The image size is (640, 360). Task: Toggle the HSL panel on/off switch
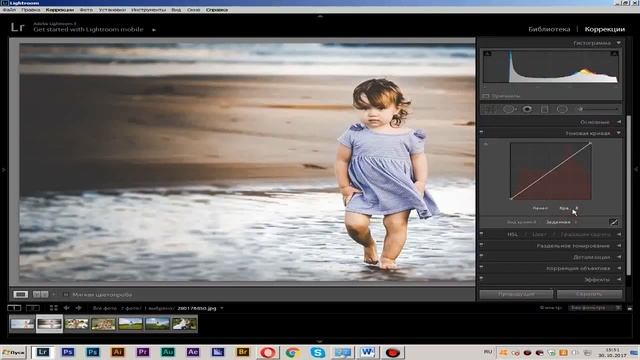[x=482, y=234]
